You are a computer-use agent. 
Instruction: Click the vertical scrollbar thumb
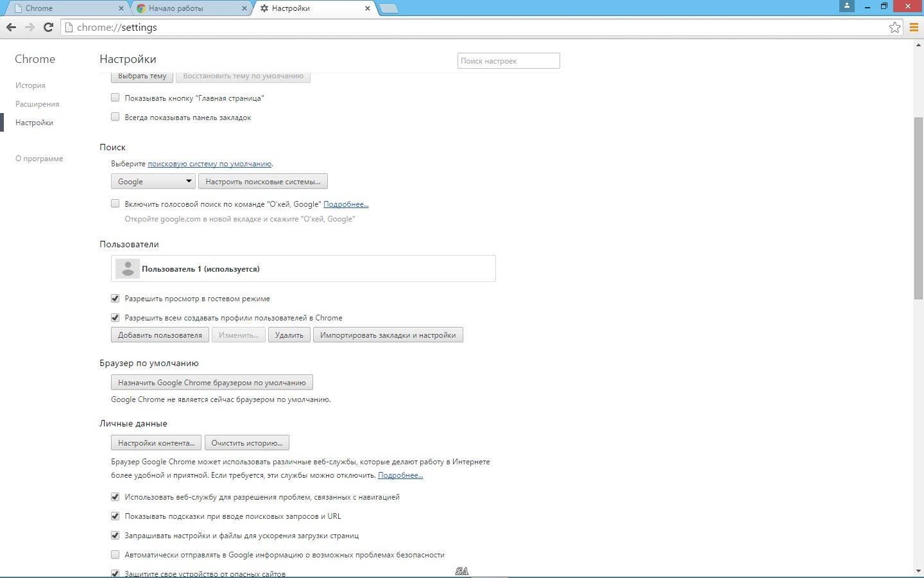(918, 207)
